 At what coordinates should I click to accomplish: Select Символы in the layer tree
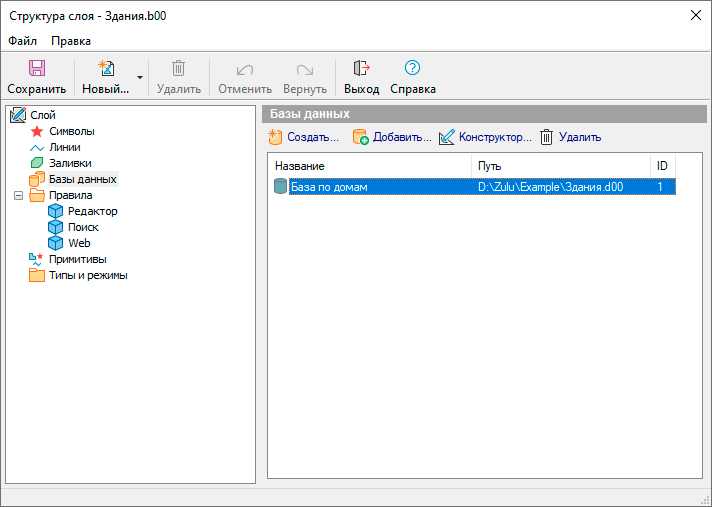point(71,131)
